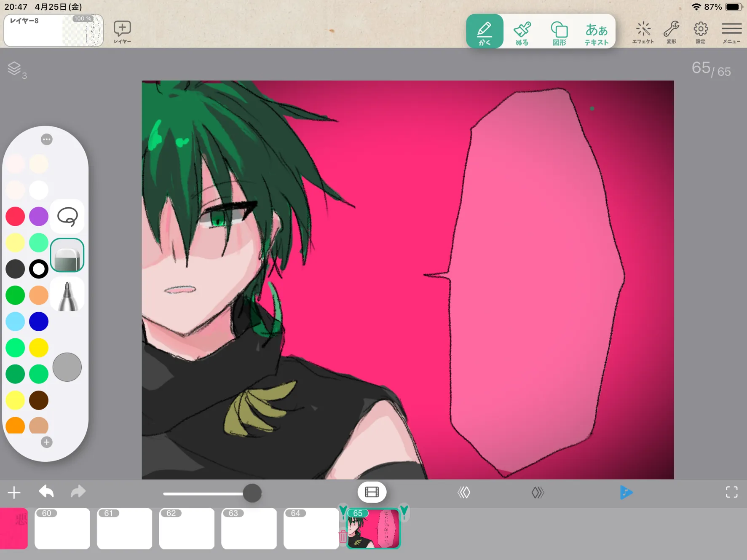Pick the pure yellow color swatch
The height and width of the screenshot is (560, 747).
(x=39, y=348)
